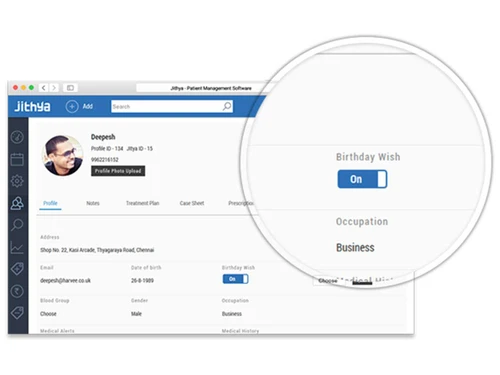The width and height of the screenshot is (500, 375).
Task: Open the settings gear in sidebar
Action: [x=17, y=181]
